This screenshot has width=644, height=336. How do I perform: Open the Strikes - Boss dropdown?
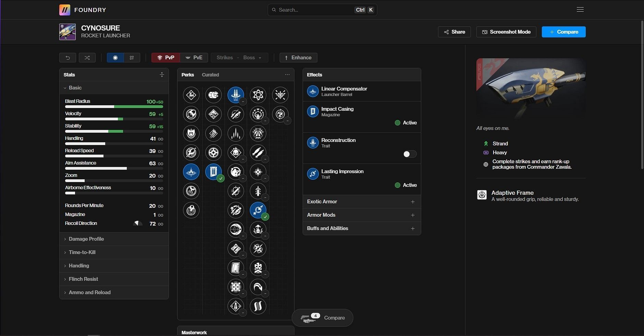pos(240,58)
